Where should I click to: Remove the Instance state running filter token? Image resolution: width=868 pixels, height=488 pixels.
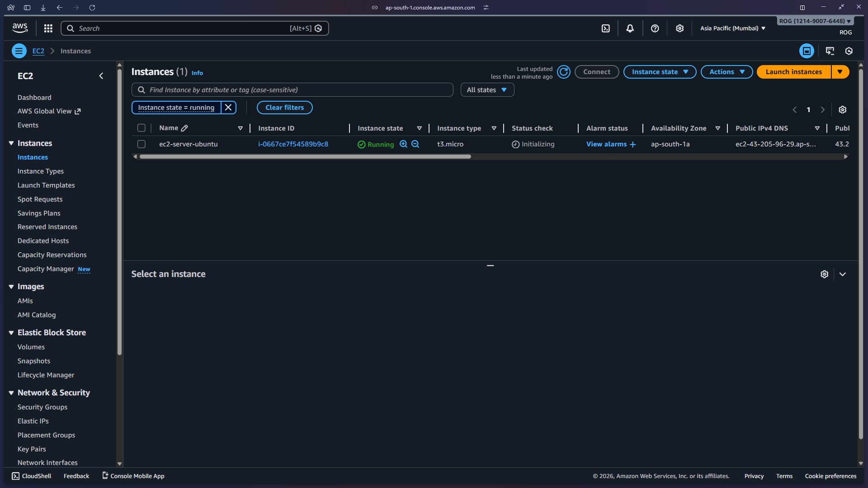click(228, 108)
